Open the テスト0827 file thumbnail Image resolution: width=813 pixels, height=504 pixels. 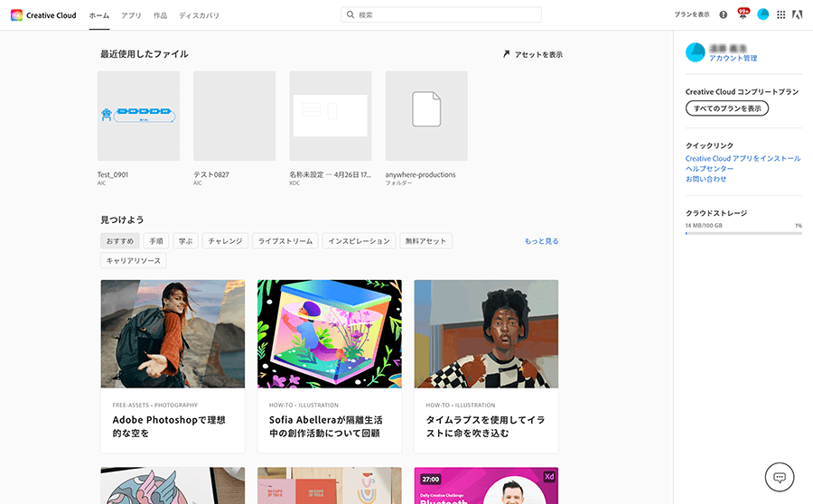tap(234, 116)
